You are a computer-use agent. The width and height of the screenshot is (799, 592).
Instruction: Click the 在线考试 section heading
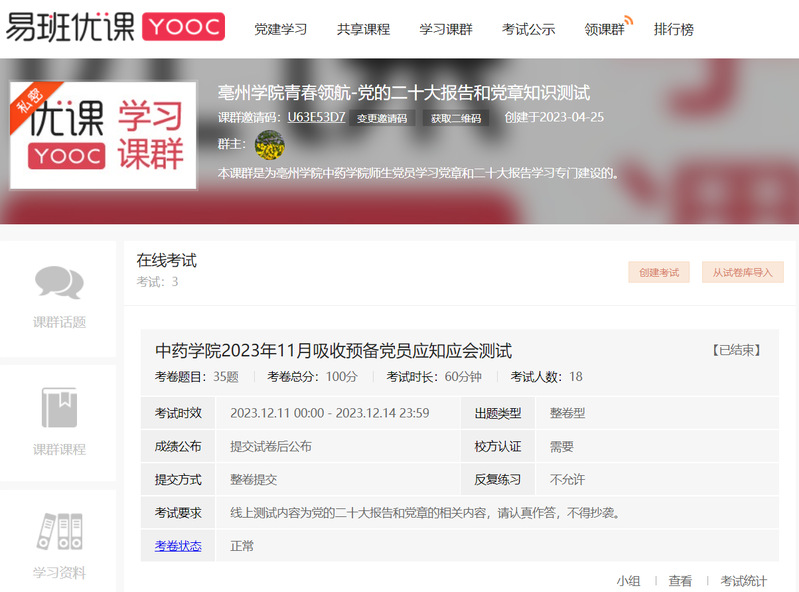point(166,260)
